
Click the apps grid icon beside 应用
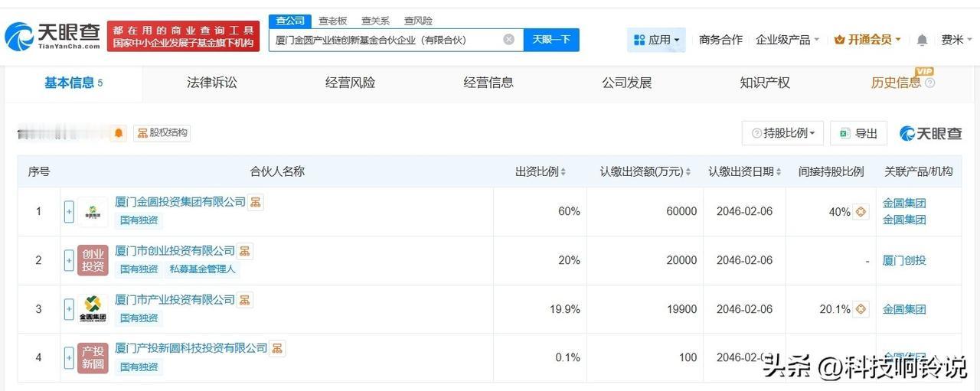639,40
